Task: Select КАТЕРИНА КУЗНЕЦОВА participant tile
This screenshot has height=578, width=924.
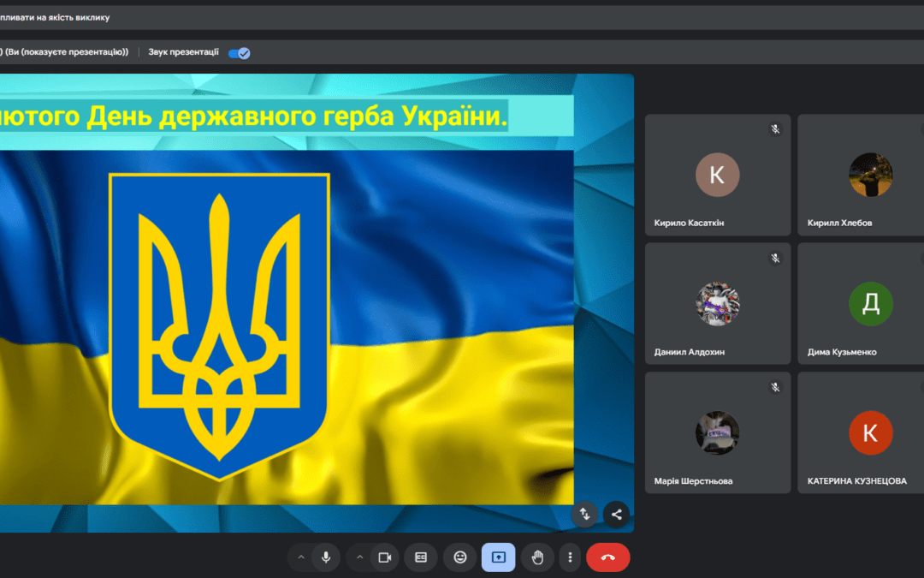Action: point(861,433)
